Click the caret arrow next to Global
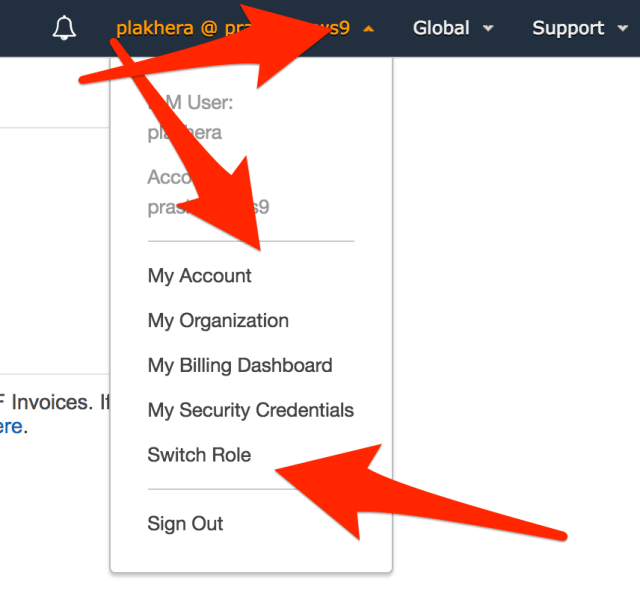The width and height of the screenshot is (640, 599). [488, 29]
